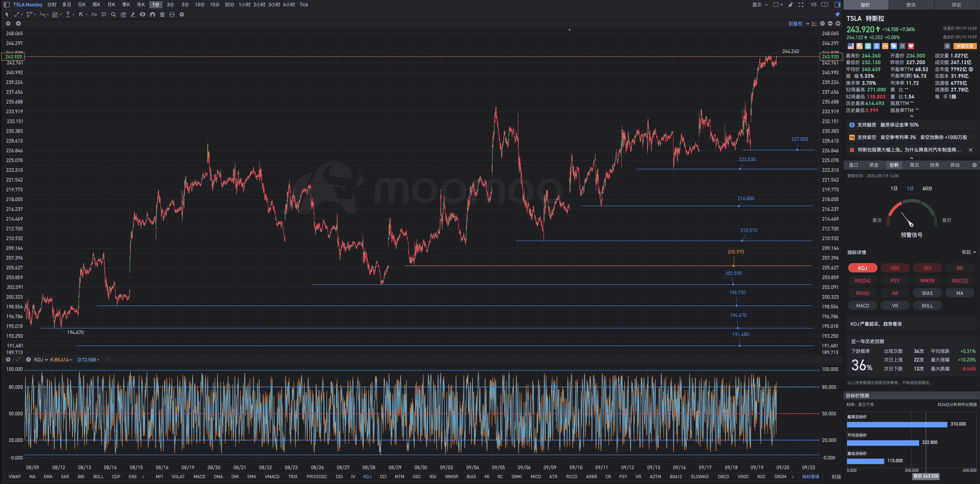
Task: Switch to the 资金 capital flow tab
Action: pyautogui.click(x=874, y=165)
